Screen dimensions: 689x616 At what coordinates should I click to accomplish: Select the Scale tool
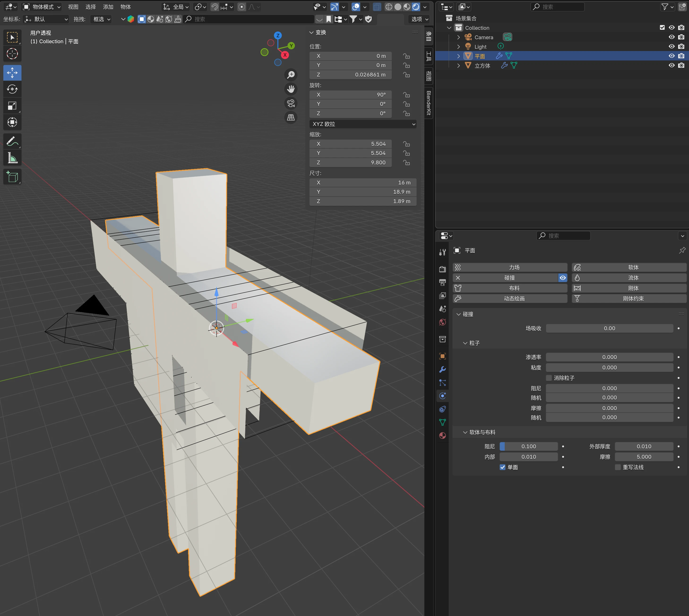coord(12,106)
